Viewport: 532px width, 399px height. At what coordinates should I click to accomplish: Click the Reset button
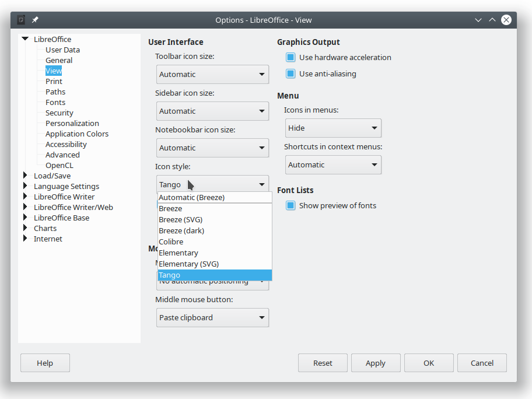click(x=323, y=363)
